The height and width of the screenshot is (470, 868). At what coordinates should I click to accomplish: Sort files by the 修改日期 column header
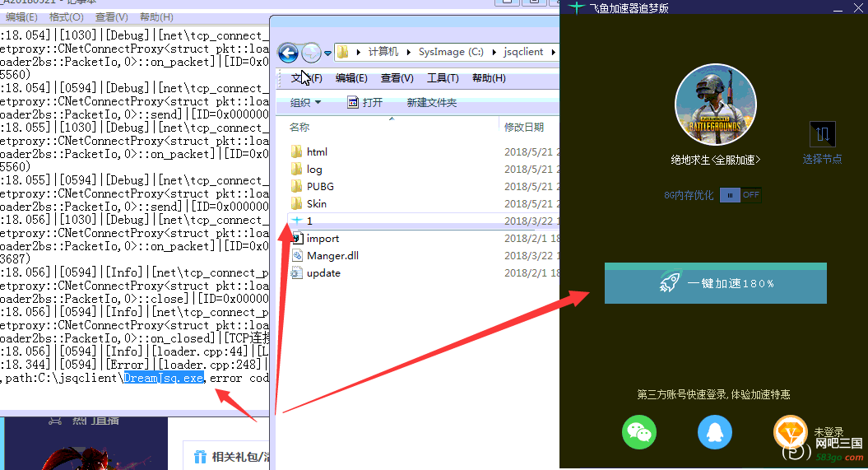tap(523, 128)
